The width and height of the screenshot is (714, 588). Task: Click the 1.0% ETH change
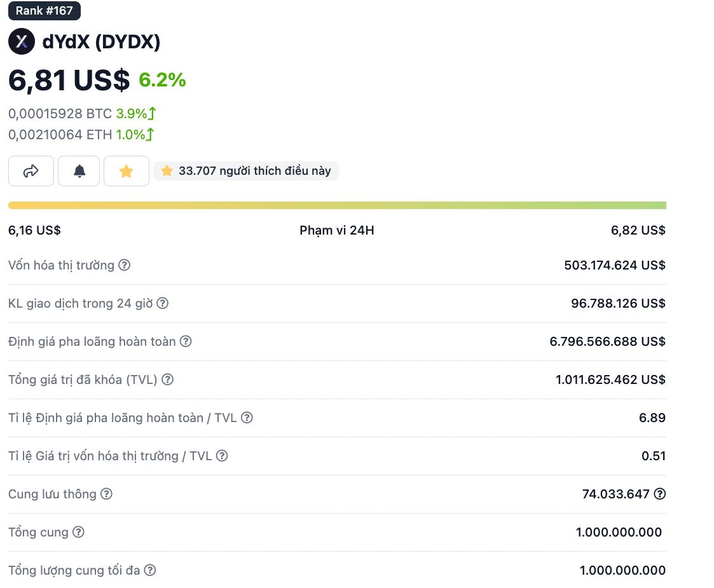pyautogui.click(x=135, y=135)
